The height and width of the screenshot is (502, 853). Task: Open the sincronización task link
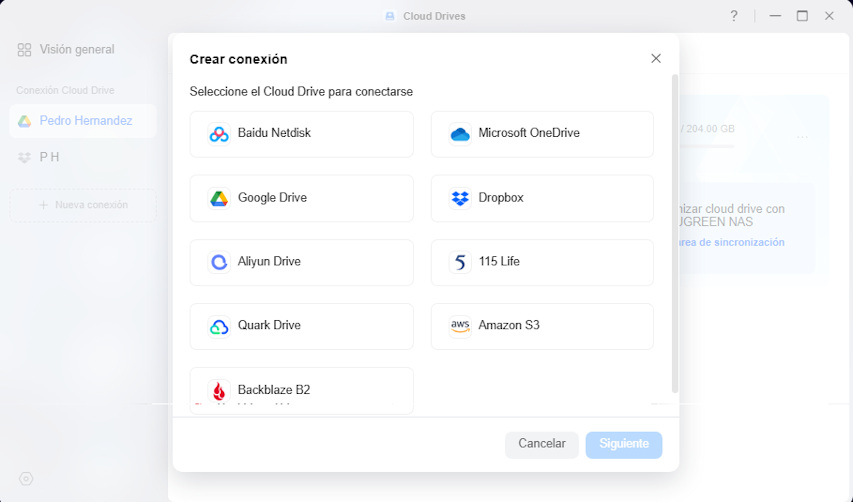pos(730,243)
